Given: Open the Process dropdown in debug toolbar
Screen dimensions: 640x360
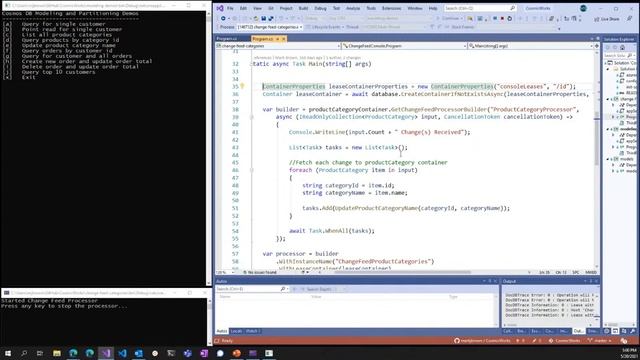Looking at the screenshot, I should pyautogui.click(x=270, y=27).
